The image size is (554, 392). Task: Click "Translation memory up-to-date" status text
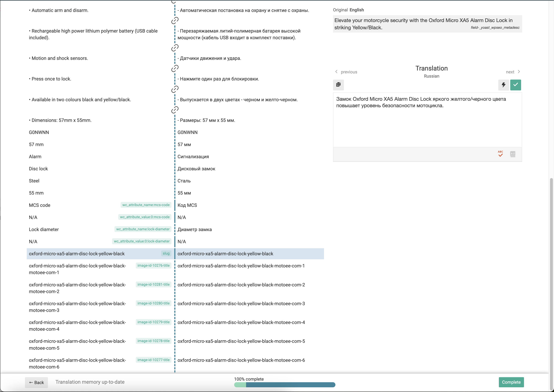(90, 382)
